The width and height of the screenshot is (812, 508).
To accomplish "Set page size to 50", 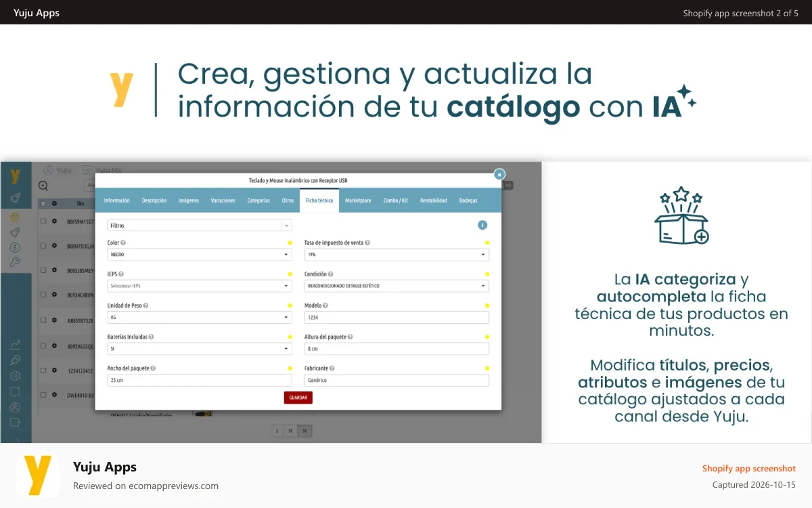I will point(304,431).
